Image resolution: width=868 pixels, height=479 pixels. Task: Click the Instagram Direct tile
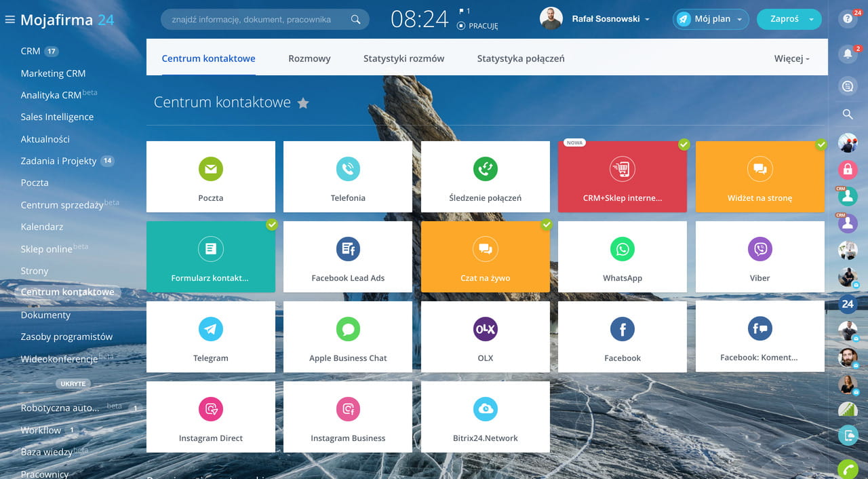211,417
